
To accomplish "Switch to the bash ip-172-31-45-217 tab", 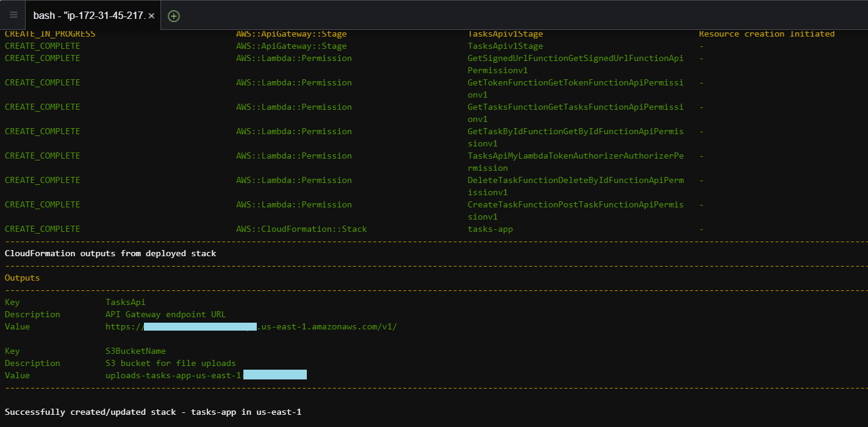I will tap(89, 16).
